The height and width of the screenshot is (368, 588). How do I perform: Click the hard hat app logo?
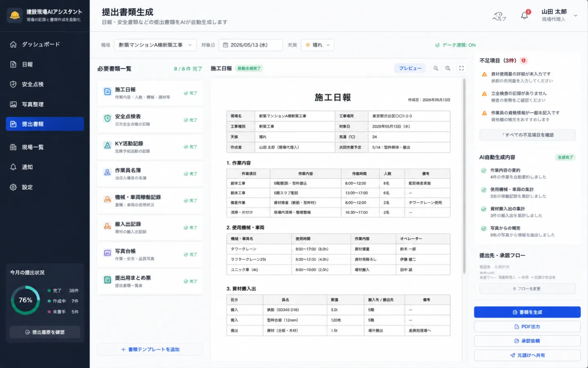coord(15,16)
